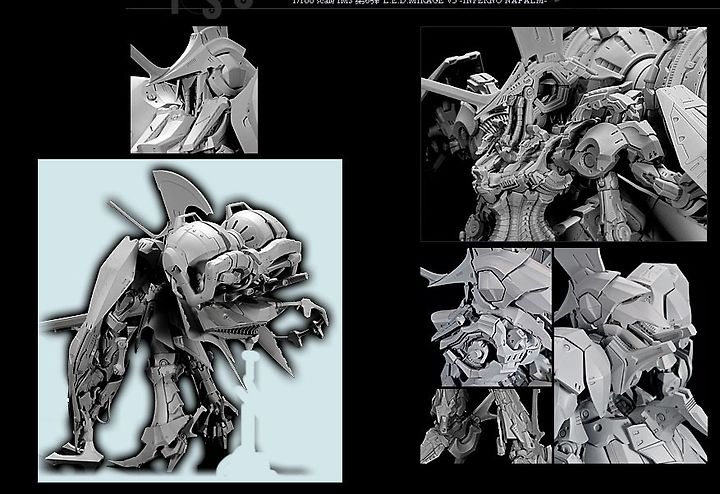Open the small narrow render under the shoulder joint image
This screenshot has width=720, height=494.
click(486, 426)
